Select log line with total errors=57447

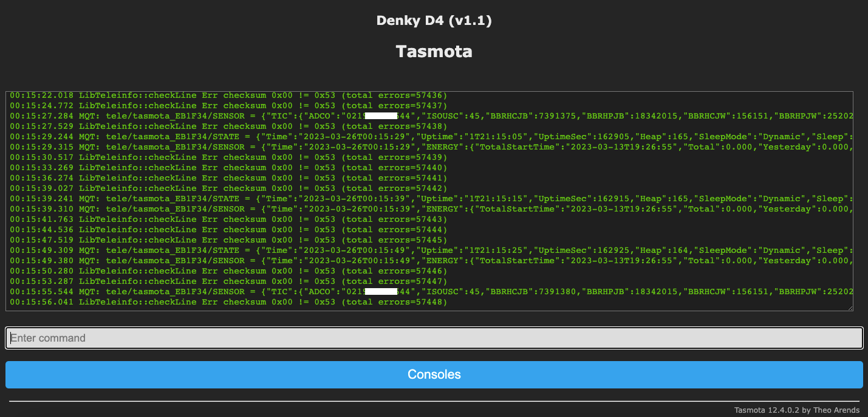click(228, 281)
